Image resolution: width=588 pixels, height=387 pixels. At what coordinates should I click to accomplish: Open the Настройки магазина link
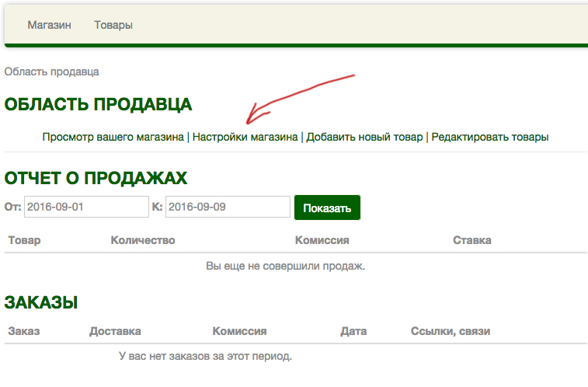coord(245,137)
